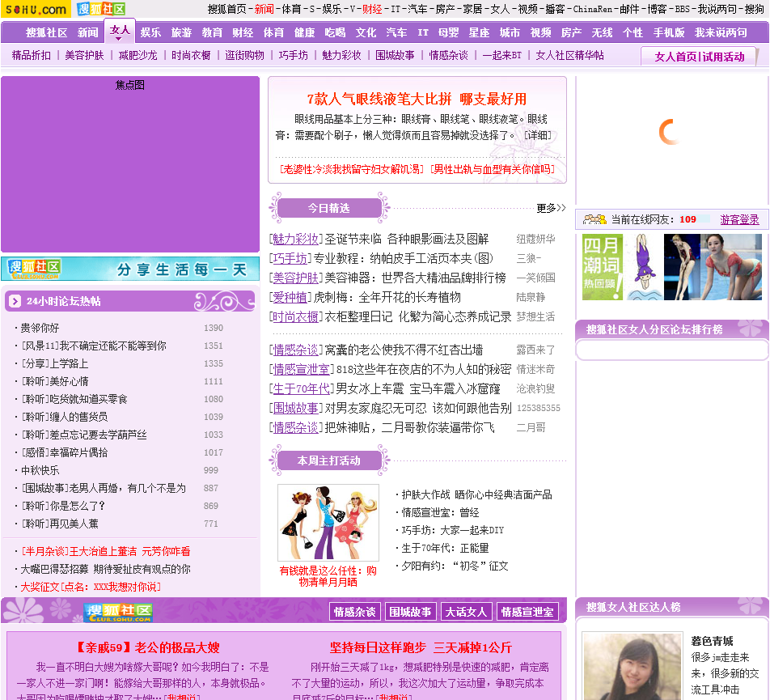Open 魅力彩妆 sub-navigation link
Screen dimensions: 770x700
(342, 55)
